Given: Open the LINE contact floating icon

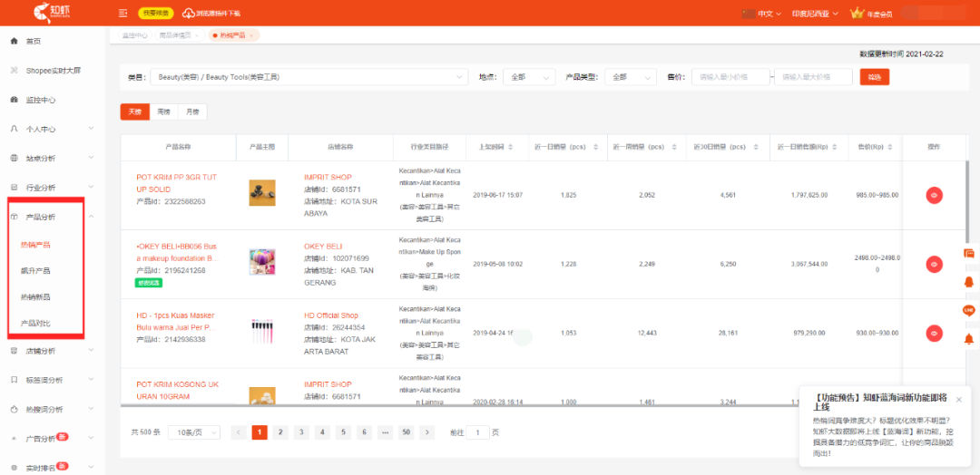Looking at the screenshot, I should (969, 310).
